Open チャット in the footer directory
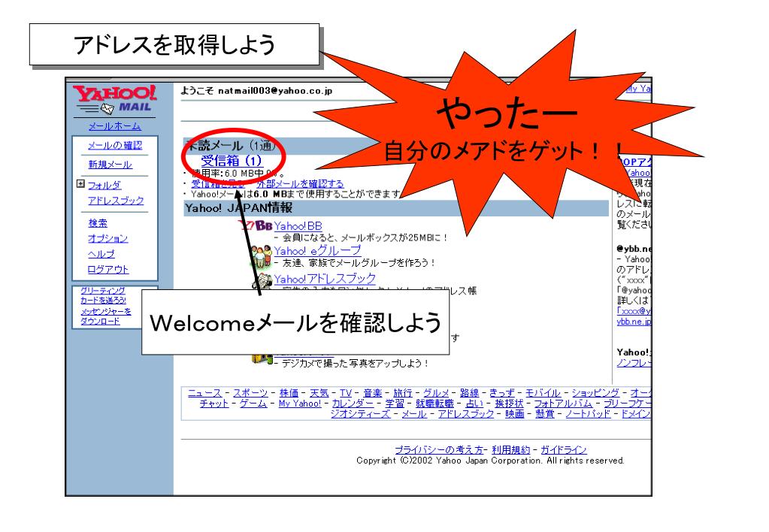The width and height of the screenshot is (769, 532). pyautogui.click(x=214, y=403)
